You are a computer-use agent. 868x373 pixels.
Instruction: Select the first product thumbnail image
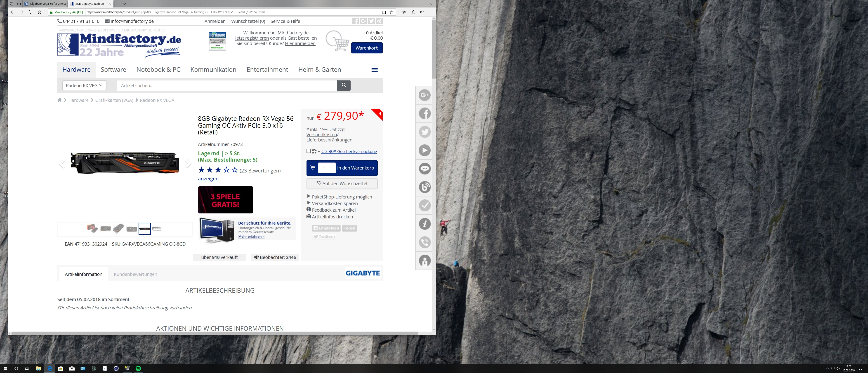92,229
